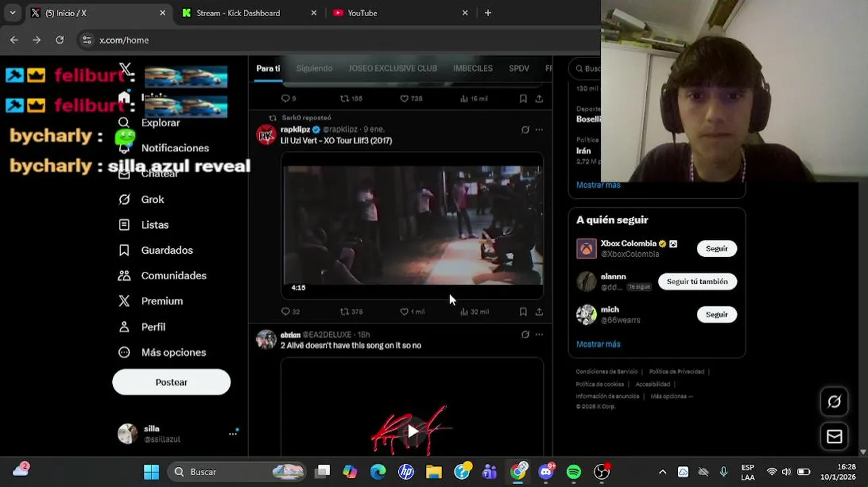The height and width of the screenshot is (487, 868).
Task: Go back in browser history
Action: (x=14, y=40)
